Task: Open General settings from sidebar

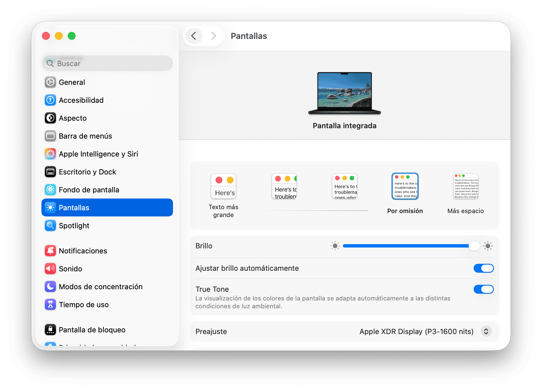Action: (x=72, y=82)
